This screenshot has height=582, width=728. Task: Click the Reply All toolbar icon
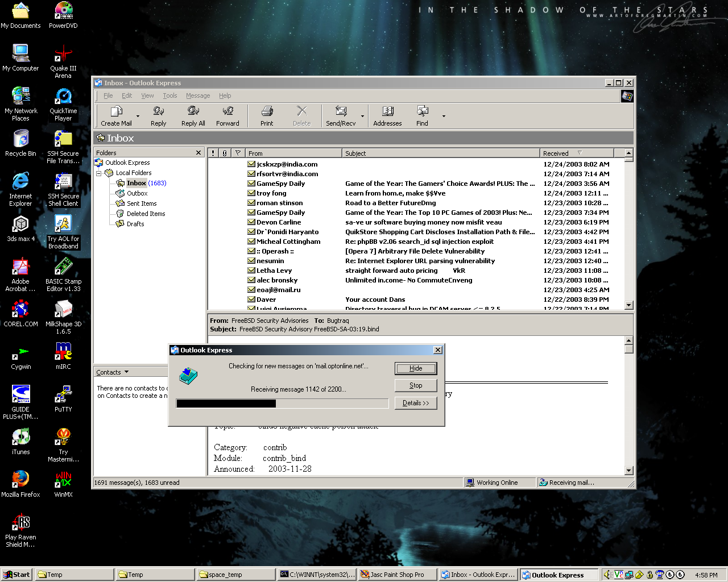[193, 115]
